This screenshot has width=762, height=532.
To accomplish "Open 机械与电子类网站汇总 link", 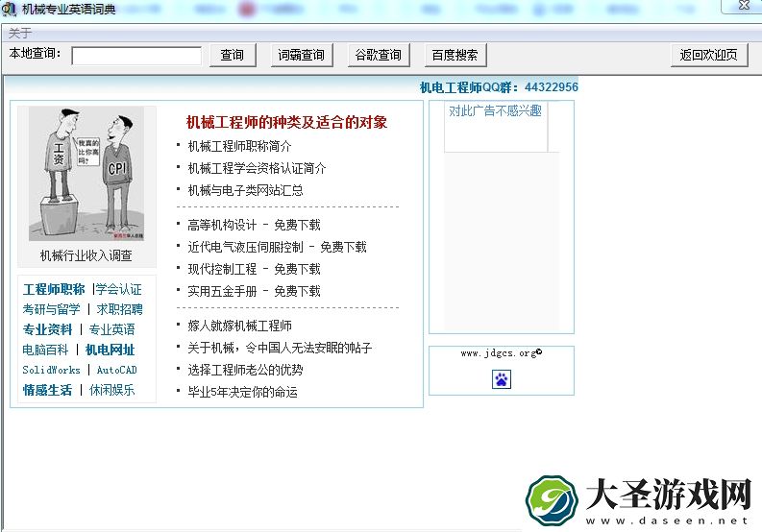I will pyautogui.click(x=245, y=190).
